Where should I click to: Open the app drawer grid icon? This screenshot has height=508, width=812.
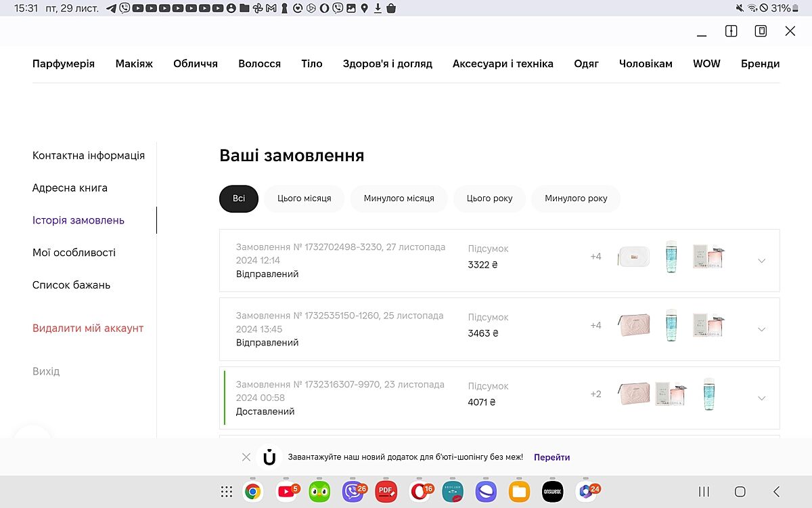pyautogui.click(x=227, y=492)
